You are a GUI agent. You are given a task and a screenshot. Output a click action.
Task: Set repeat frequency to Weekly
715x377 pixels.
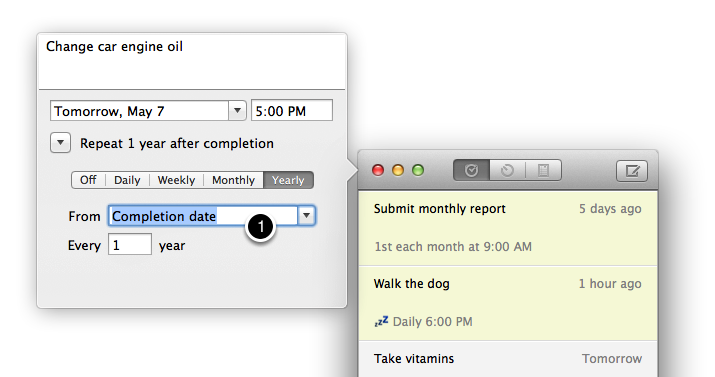(176, 180)
